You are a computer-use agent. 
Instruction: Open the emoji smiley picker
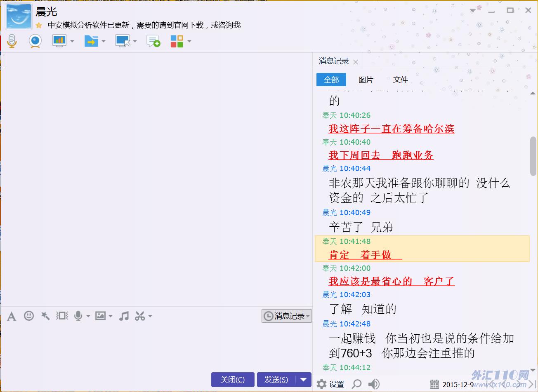click(29, 316)
